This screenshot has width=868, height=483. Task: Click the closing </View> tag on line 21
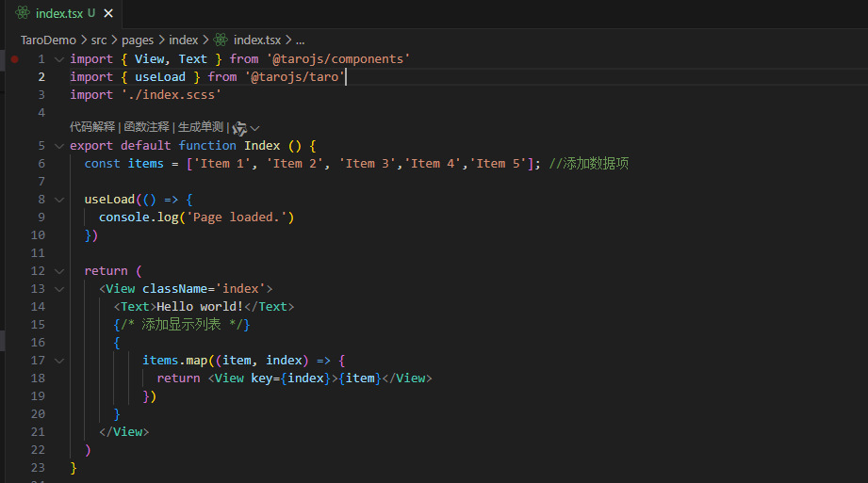124,432
